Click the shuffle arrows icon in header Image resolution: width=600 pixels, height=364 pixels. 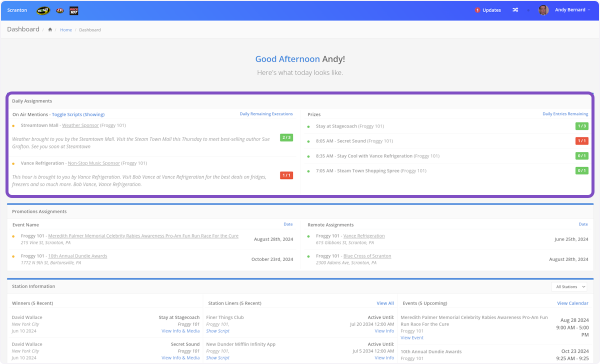[515, 10]
